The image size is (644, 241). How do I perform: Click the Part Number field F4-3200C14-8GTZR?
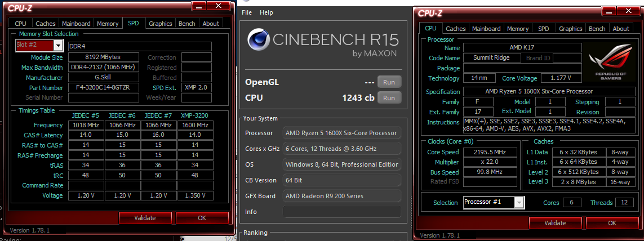coord(104,88)
